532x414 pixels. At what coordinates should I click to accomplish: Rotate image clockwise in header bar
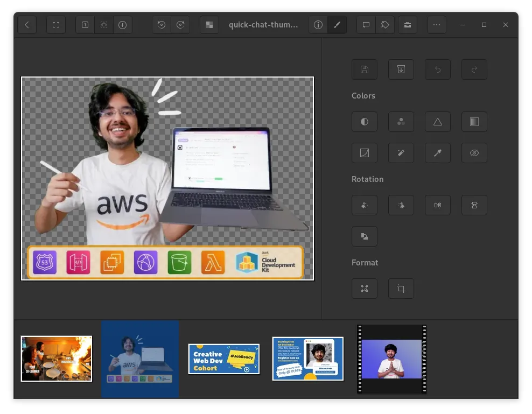[180, 25]
